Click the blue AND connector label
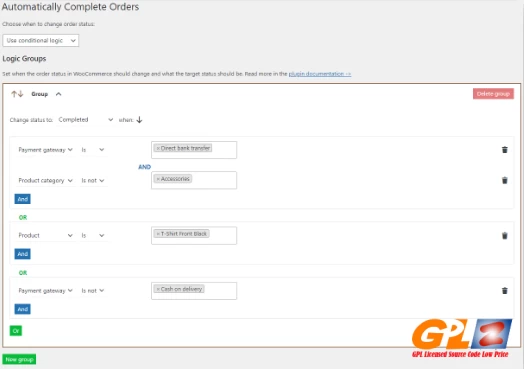The height and width of the screenshot is (369, 524). pyautogui.click(x=145, y=167)
